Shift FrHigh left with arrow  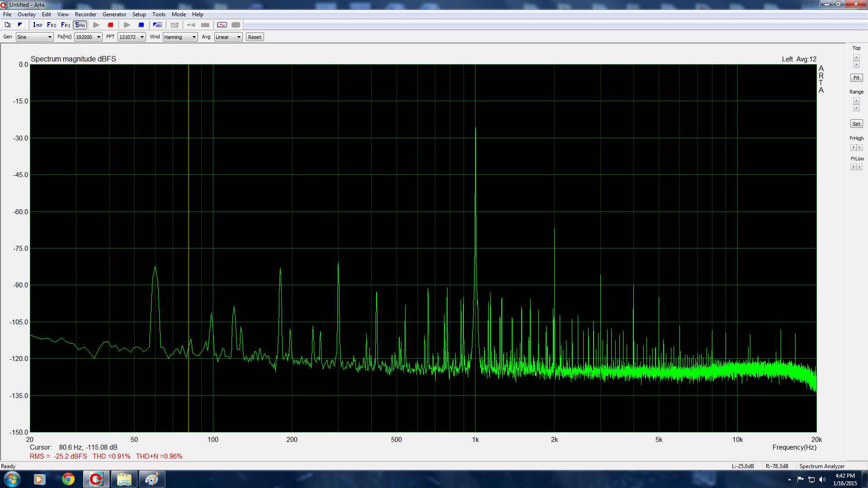point(853,148)
